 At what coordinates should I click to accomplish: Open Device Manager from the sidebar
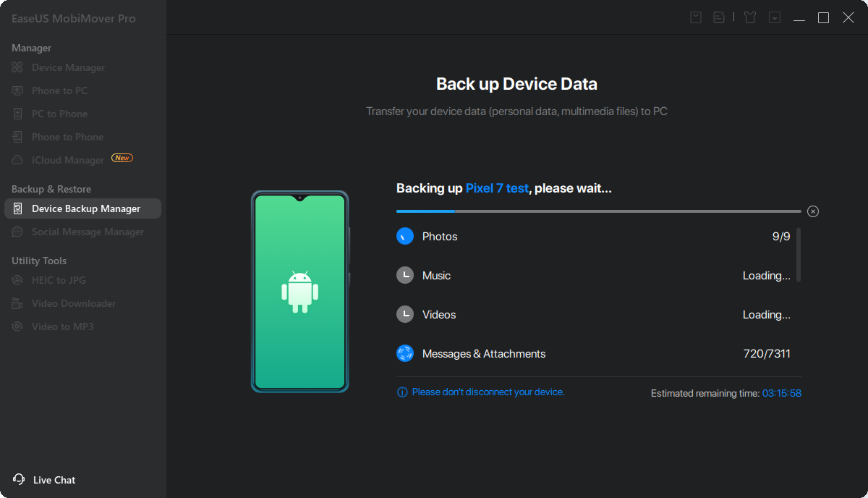68,67
